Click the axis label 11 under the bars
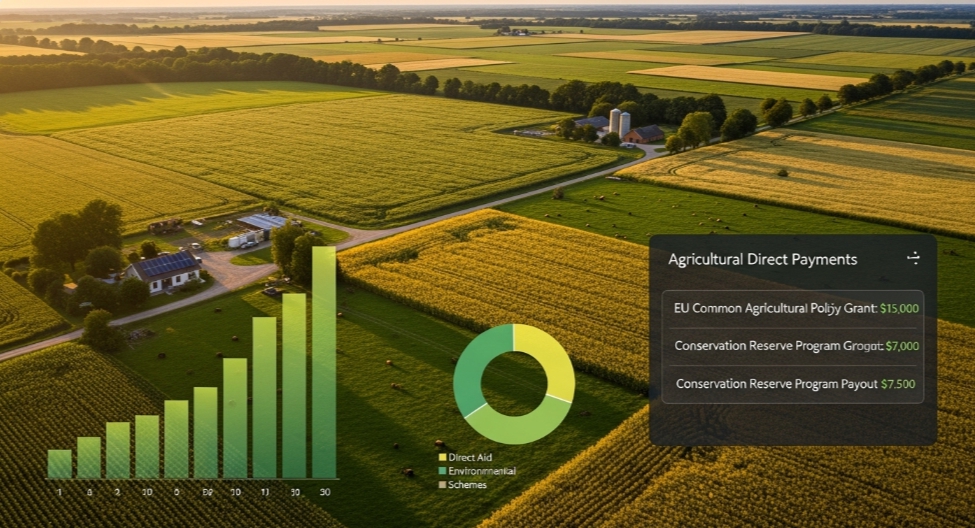The width and height of the screenshot is (975, 528). point(265,492)
